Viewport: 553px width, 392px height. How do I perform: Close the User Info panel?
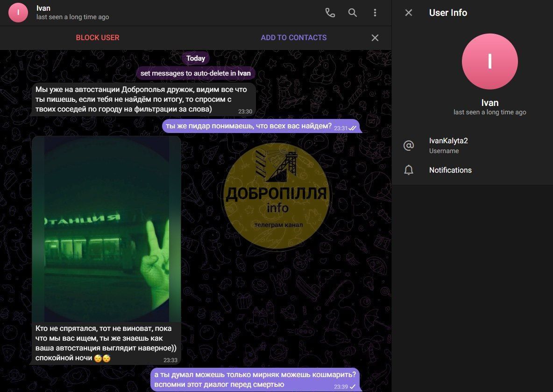pos(409,13)
